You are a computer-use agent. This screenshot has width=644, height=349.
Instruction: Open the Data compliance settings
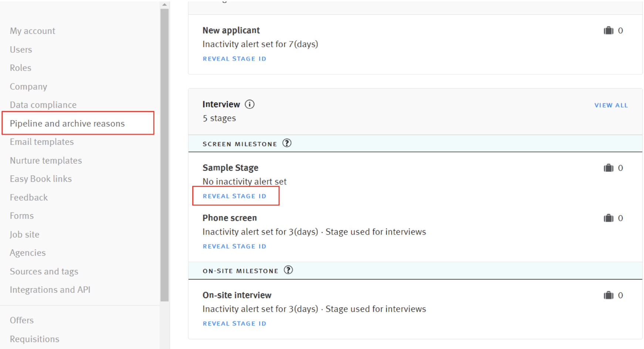[x=43, y=105]
